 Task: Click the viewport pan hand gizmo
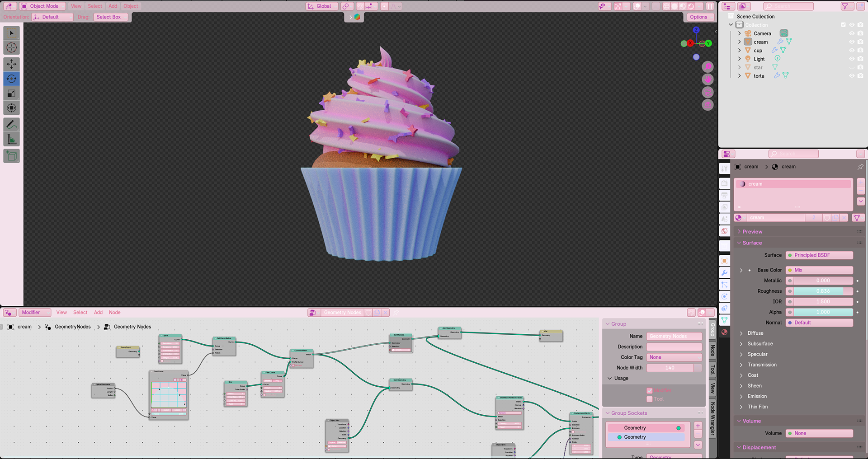(x=708, y=79)
